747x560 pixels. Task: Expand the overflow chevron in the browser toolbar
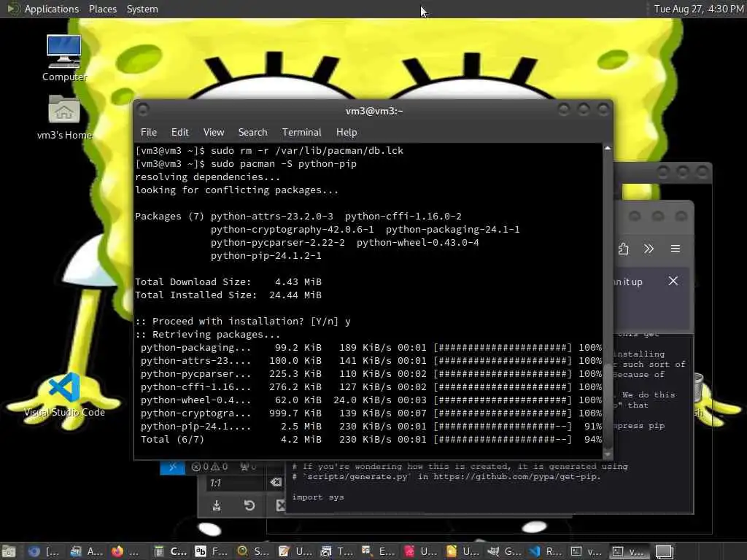click(x=649, y=249)
